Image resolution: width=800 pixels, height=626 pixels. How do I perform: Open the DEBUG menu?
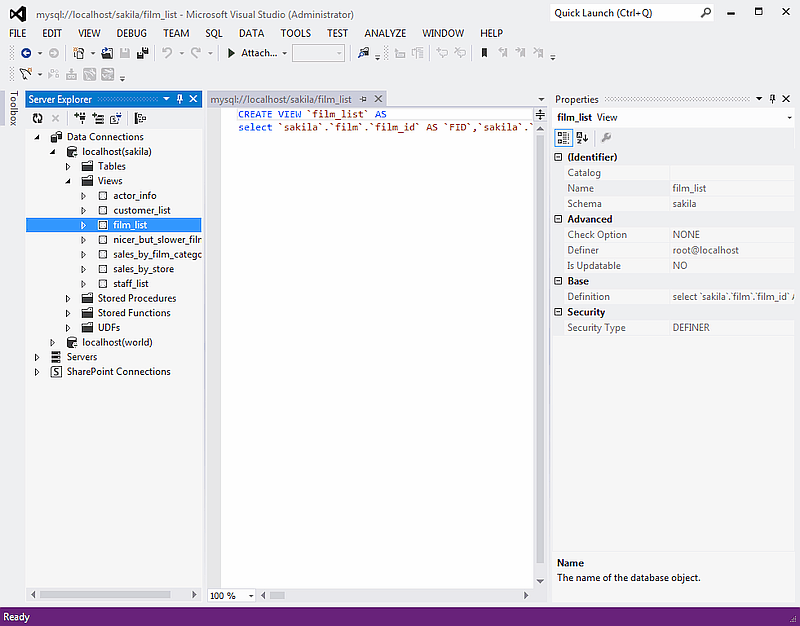[132, 33]
